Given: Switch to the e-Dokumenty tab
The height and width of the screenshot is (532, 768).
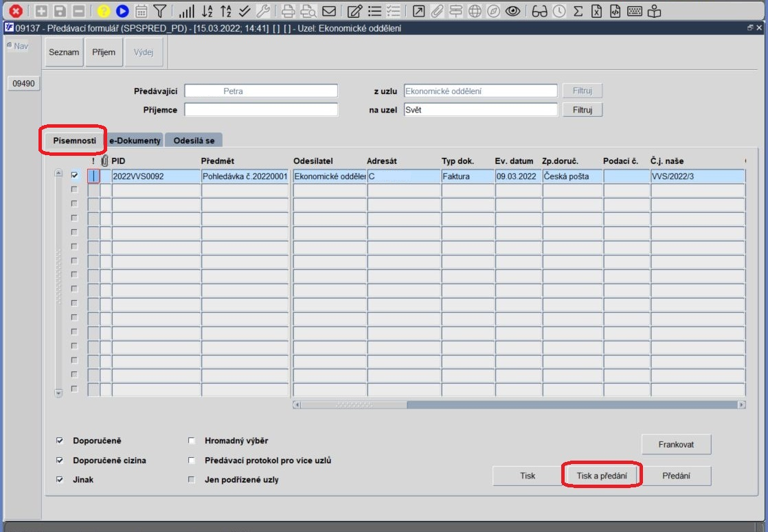Looking at the screenshot, I should [135, 141].
